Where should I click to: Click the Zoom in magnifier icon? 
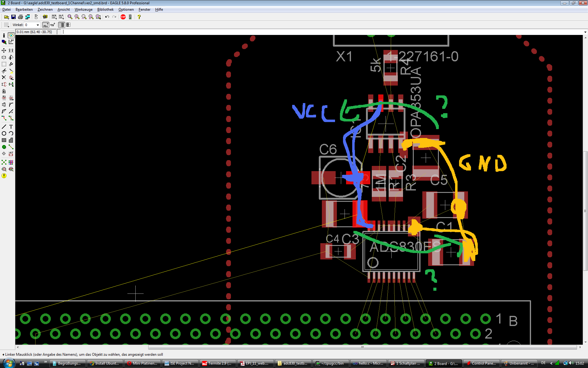click(x=77, y=17)
